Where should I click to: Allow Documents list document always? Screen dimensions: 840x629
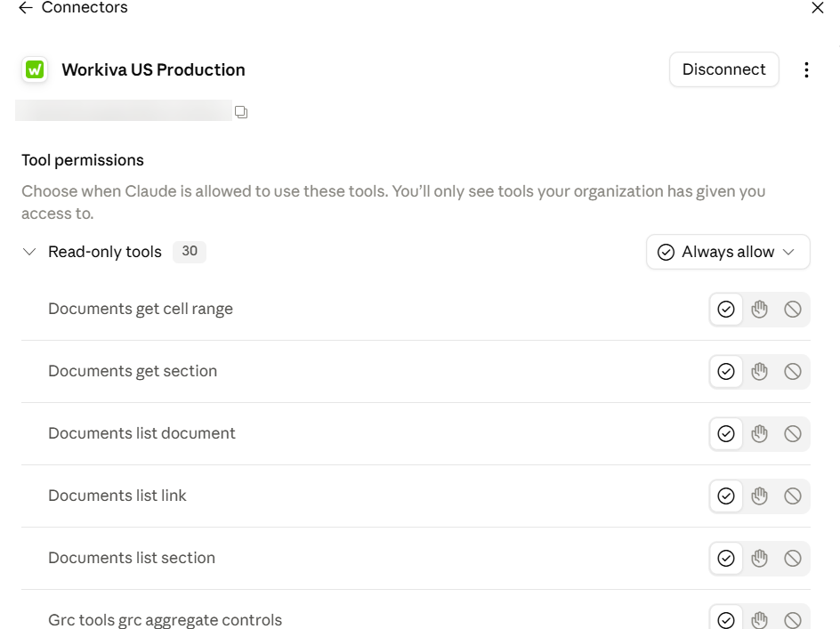(726, 433)
